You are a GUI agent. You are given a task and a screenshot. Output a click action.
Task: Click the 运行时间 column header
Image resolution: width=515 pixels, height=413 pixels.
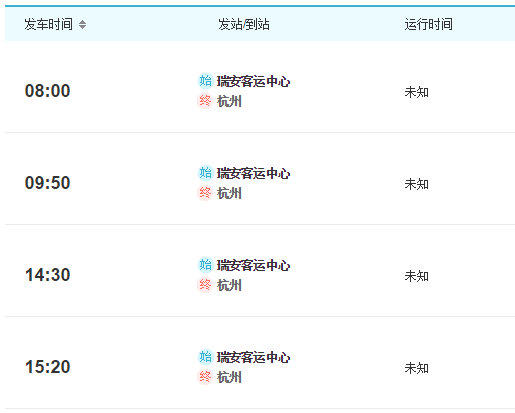tap(428, 24)
